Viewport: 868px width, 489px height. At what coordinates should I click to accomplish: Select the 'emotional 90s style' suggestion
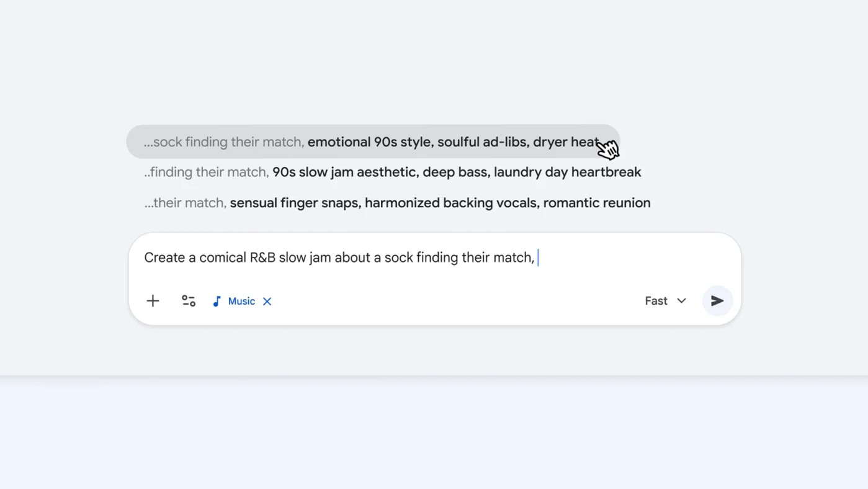coord(370,142)
